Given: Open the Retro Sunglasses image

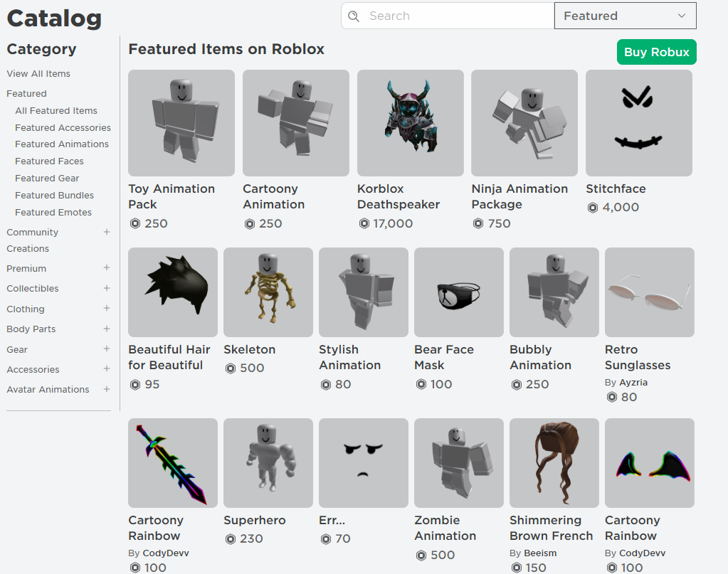Looking at the screenshot, I should click(x=650, y=292).
